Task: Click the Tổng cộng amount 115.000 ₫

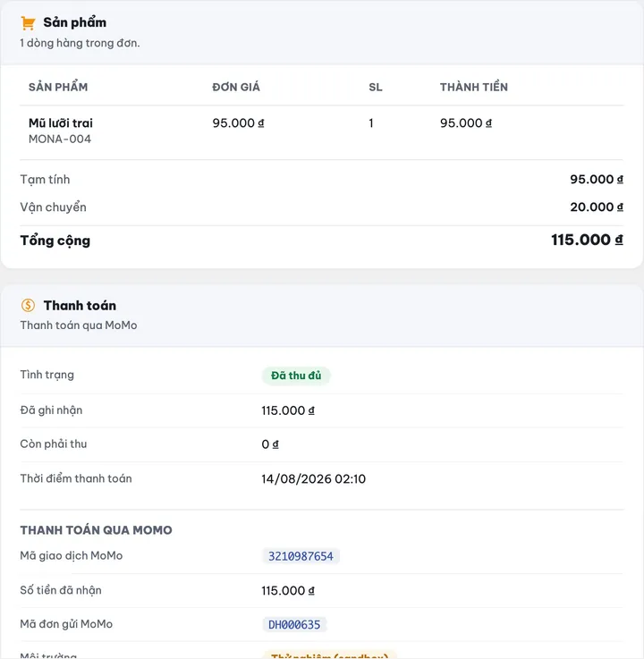Action: pyautogui.click(x=588, y=240)
